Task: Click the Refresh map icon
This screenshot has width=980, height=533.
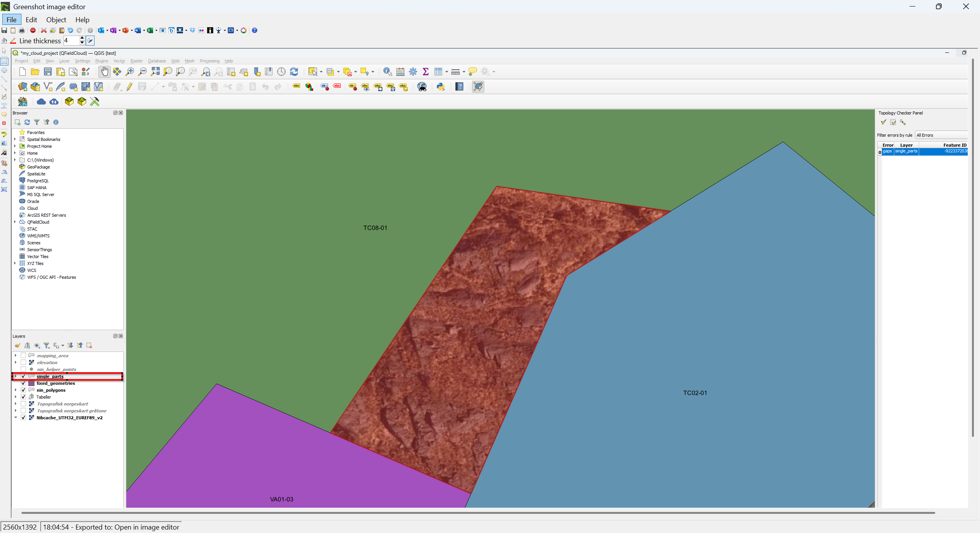Action: 294,72
